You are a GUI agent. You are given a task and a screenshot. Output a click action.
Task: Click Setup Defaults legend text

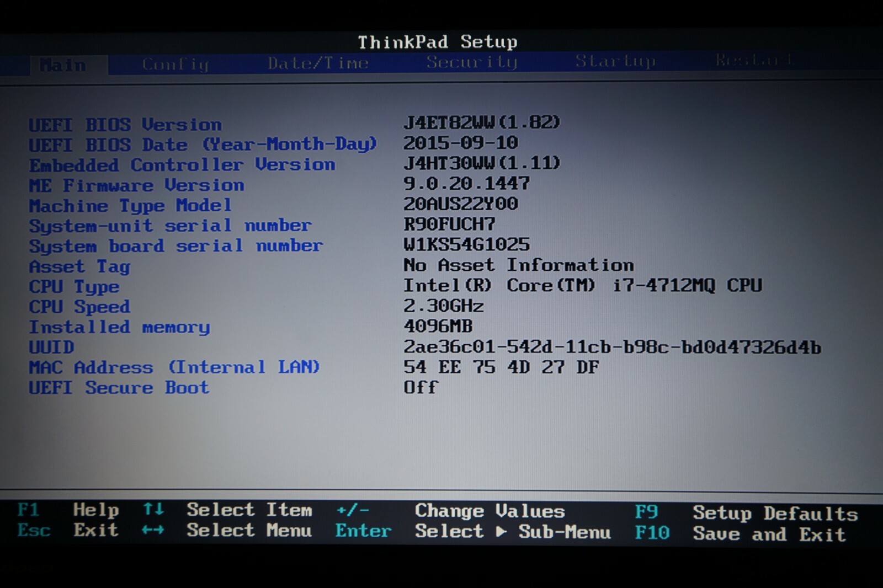coord(775,514)
